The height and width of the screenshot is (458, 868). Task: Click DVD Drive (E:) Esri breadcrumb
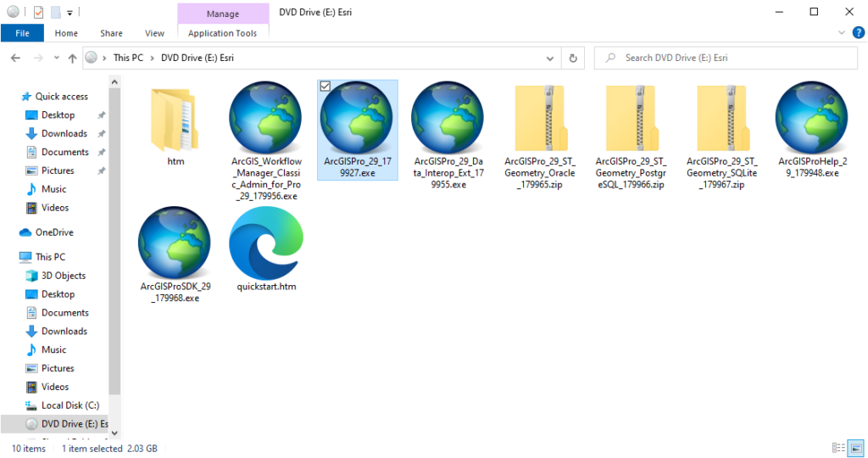197,58
